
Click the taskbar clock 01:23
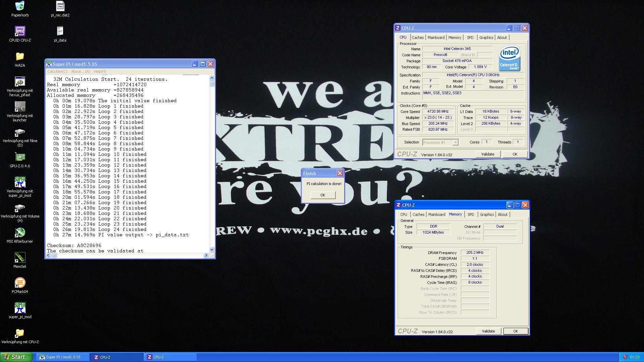click(x=635, y=357)
